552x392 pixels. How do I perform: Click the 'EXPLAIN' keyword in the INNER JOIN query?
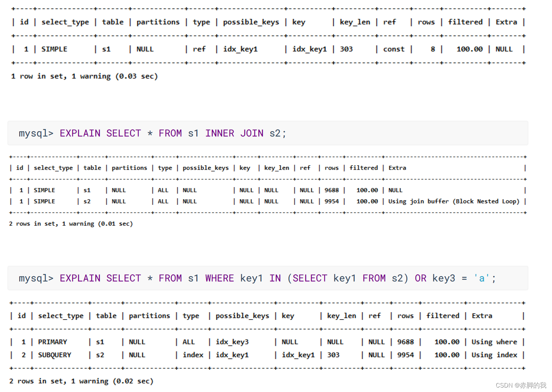(80, 133)
